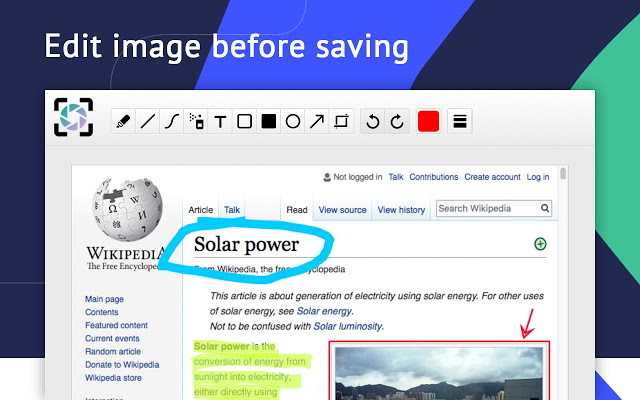Image resolution: width=640 pixels, height=400 pixels.
Task: Click the search magnifier icon
Action: 545,209
